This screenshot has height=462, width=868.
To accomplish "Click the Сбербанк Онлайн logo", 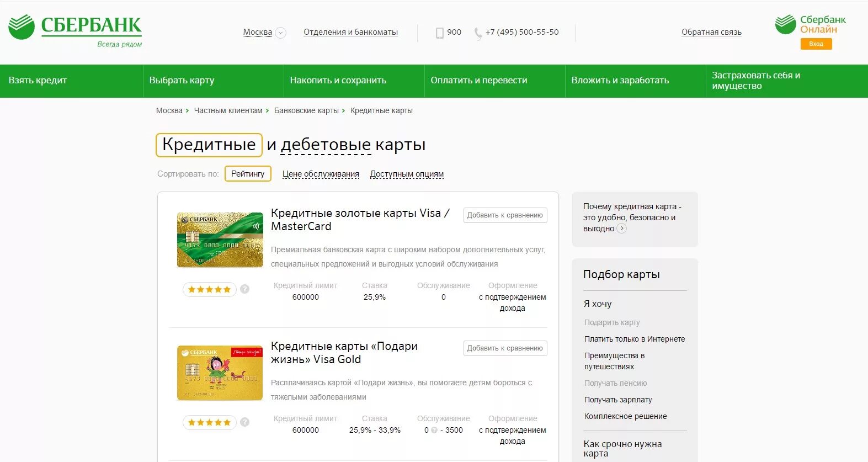I will click(x=810, y=24).
